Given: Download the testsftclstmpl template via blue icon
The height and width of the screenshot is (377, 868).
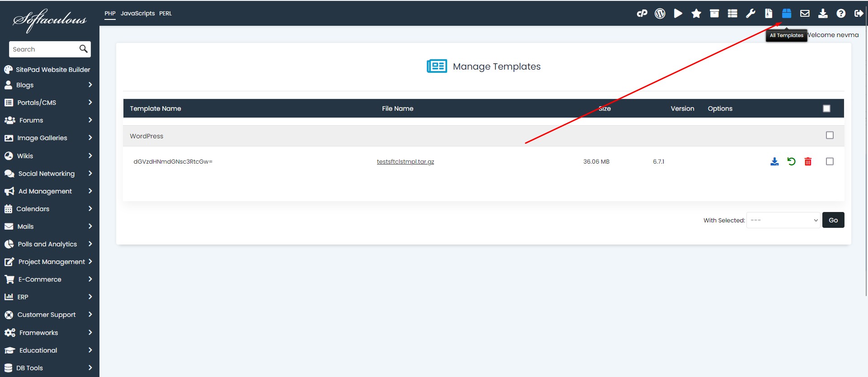Looking at the screenshot, I should [x=774, y=161].
